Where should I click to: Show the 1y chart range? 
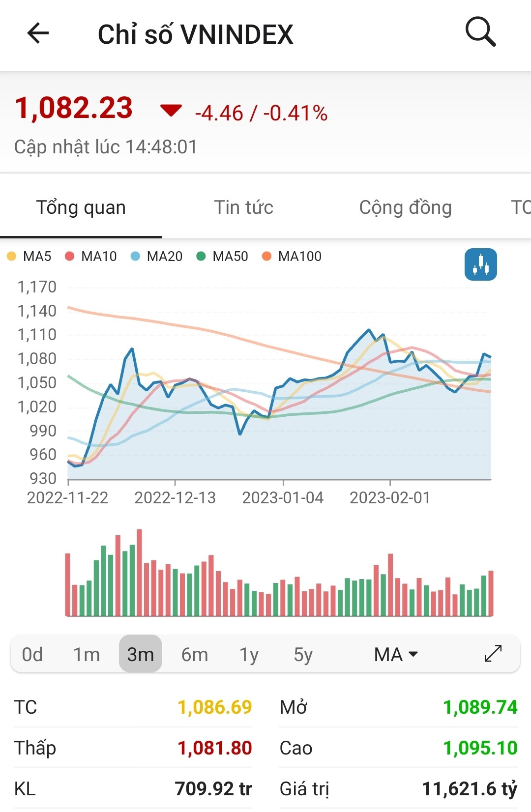point(249,654)
